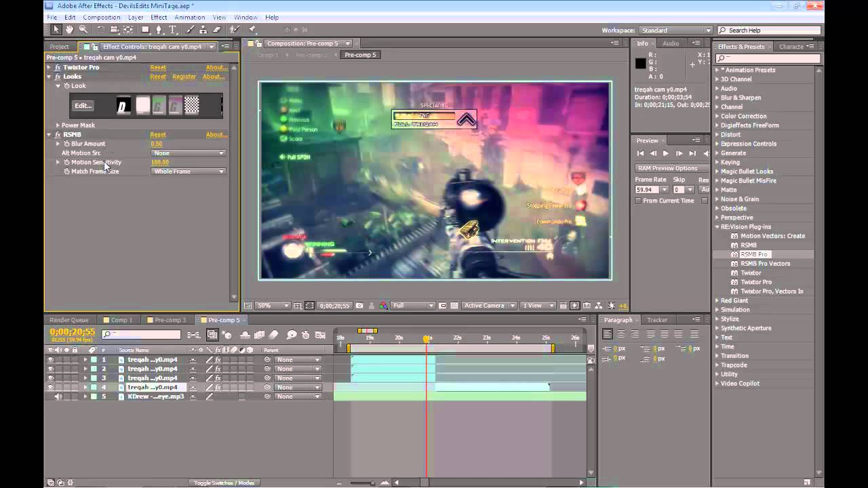Open layer 1 Parent None dropdown
Screen dimensions: 868x488
(x=298, y=360)
